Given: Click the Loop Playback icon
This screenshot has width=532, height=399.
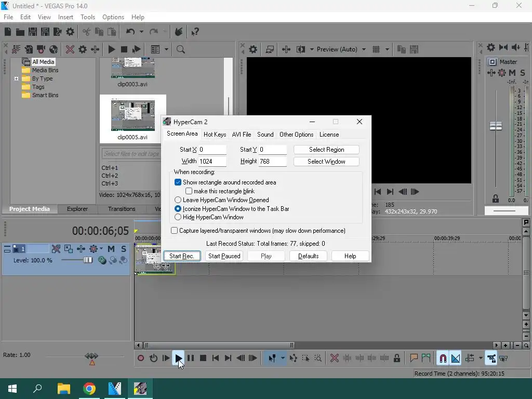Looking at the screenshot, I should [x=153, y=358].
